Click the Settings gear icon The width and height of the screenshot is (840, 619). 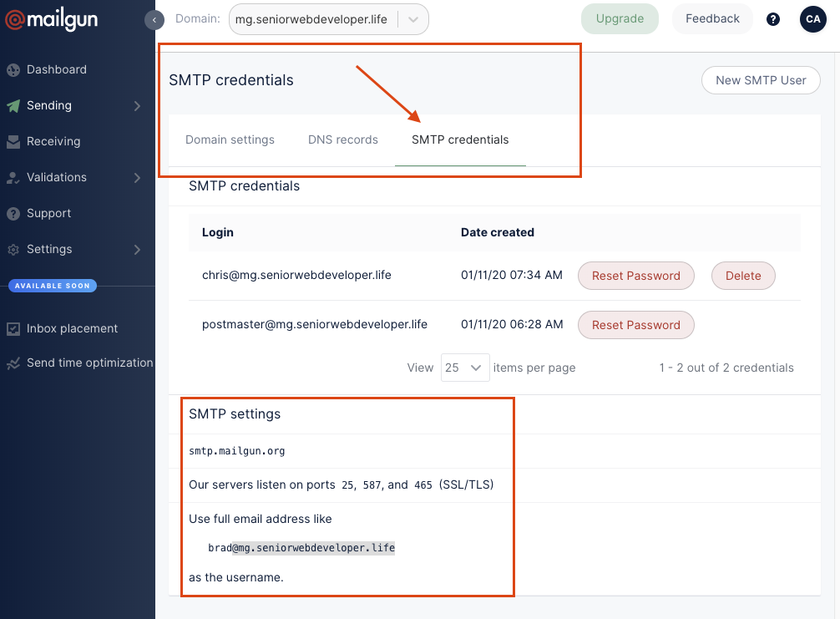click(13, 249)
